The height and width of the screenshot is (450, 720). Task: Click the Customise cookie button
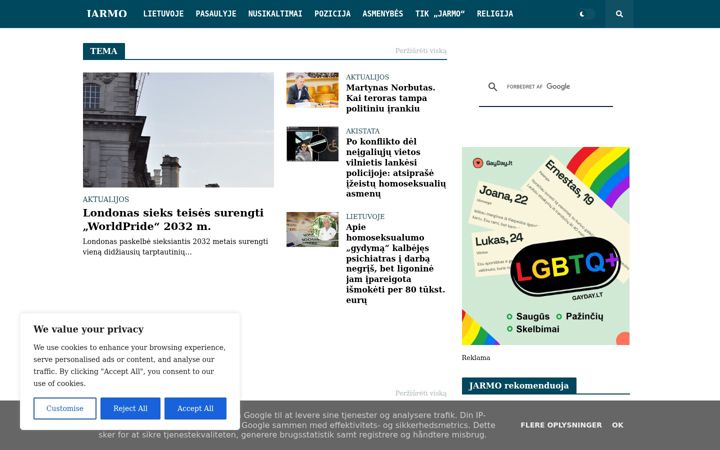pyautogui.click(x=65, y=408)
